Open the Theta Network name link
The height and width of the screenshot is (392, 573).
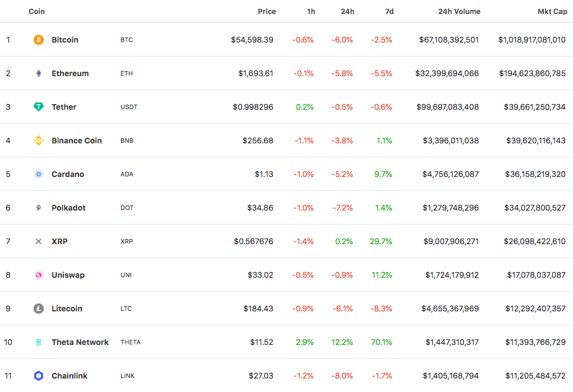[80, 342]
